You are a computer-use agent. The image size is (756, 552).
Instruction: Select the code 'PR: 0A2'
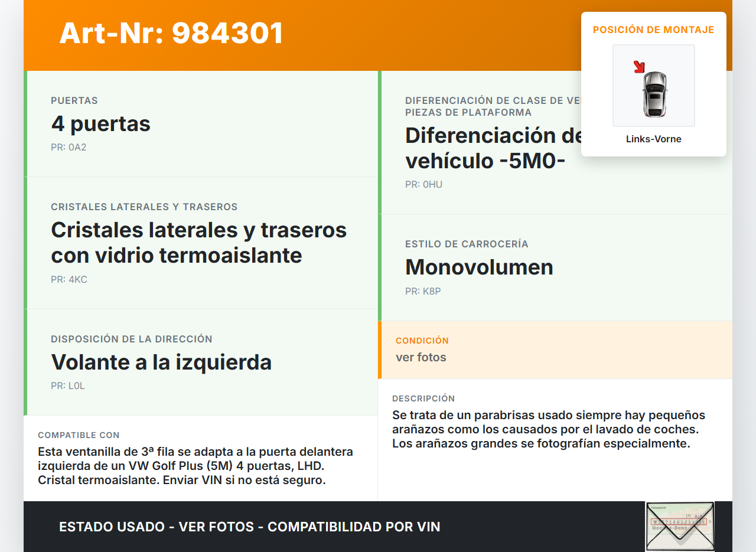(69, 147)
